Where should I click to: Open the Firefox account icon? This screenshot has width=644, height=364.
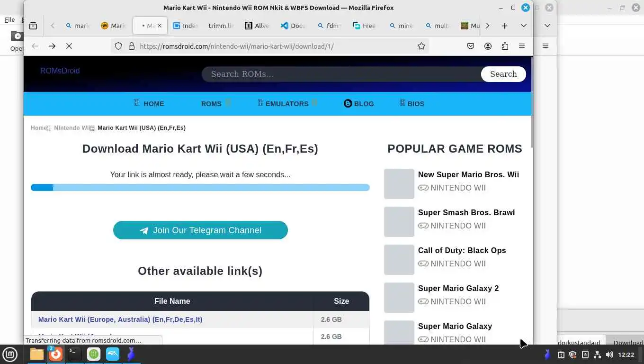point(488,46)
